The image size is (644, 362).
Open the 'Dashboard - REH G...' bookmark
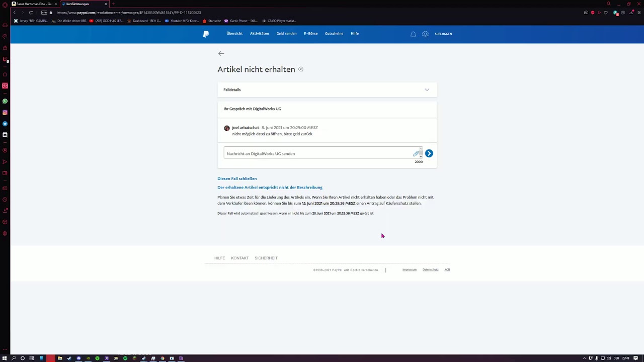[x=144, y=21]
